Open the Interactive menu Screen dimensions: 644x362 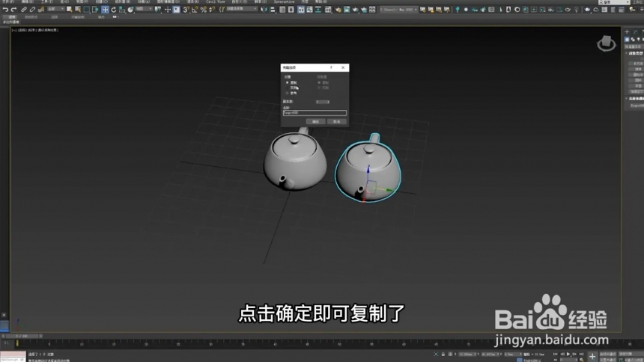click(284, 1)
